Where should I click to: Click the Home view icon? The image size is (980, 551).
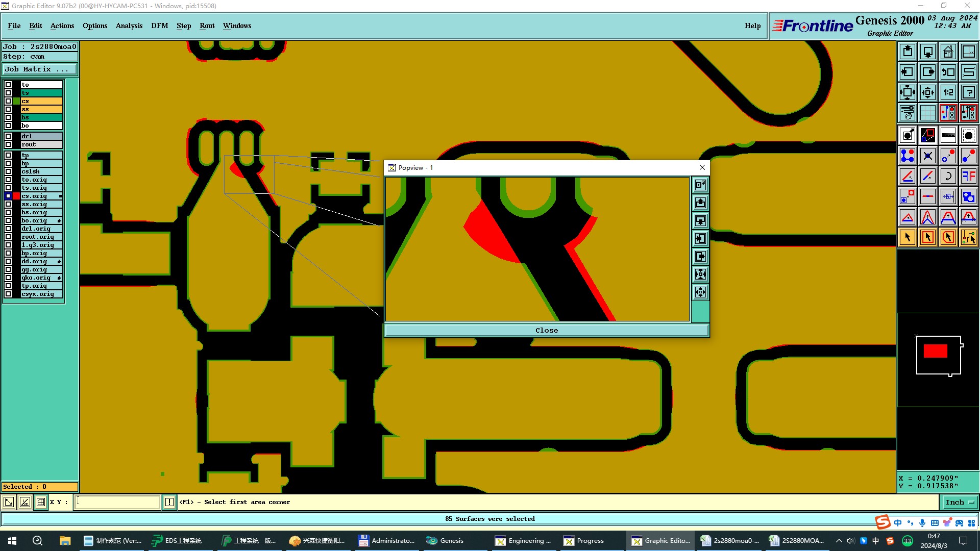coord(948,52)
